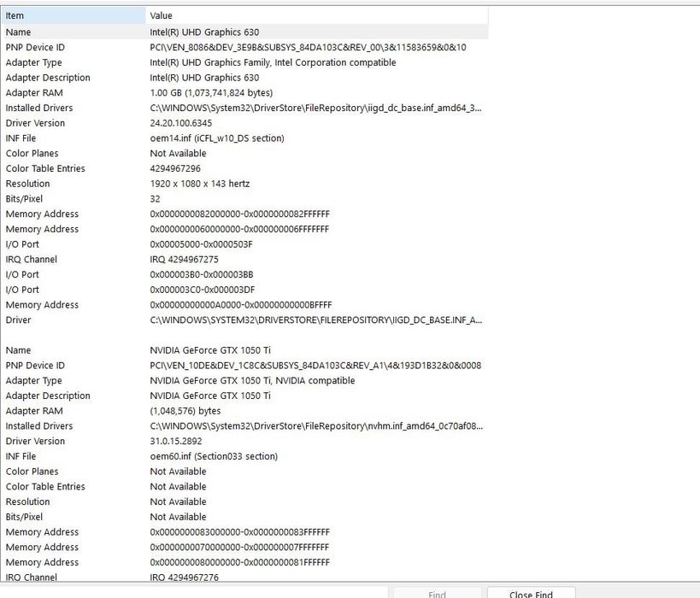Select memory address 0x0000000082000000 range

point(239,214)
